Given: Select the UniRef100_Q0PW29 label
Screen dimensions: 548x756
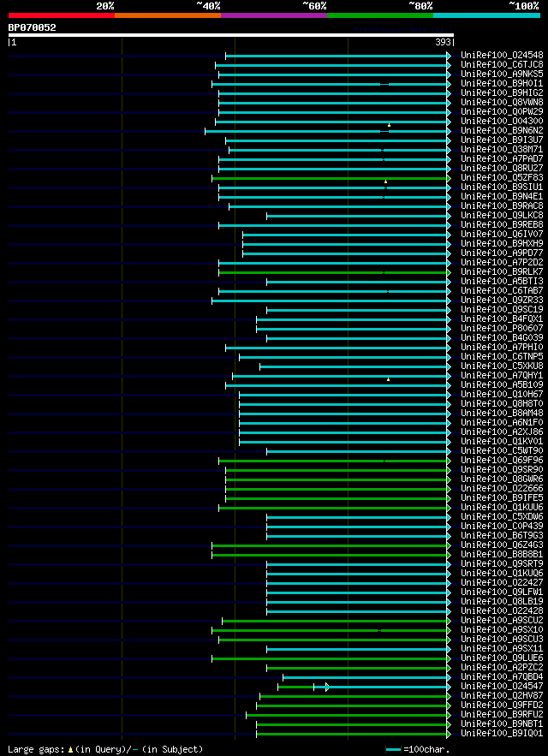Looking at the screenshot, I should point(502,111).
